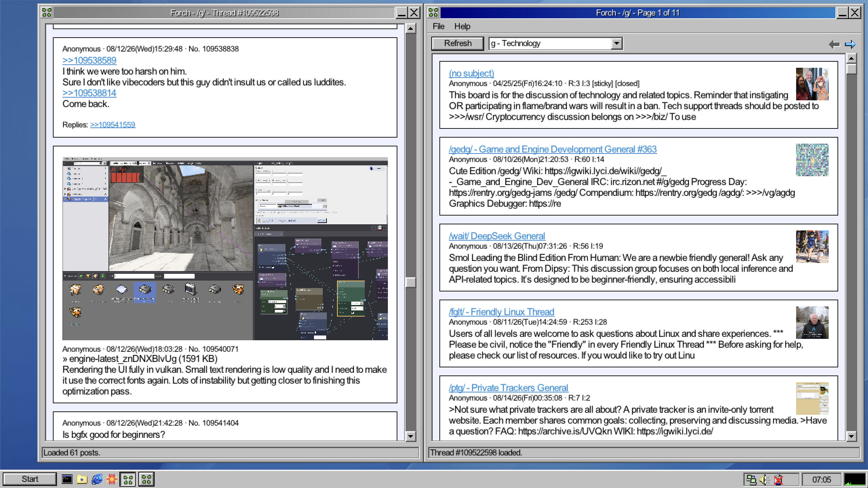Open the /gedg/ Game and Engine Development General thread
This screenshot has height=488, width=868.
(553, 149)
